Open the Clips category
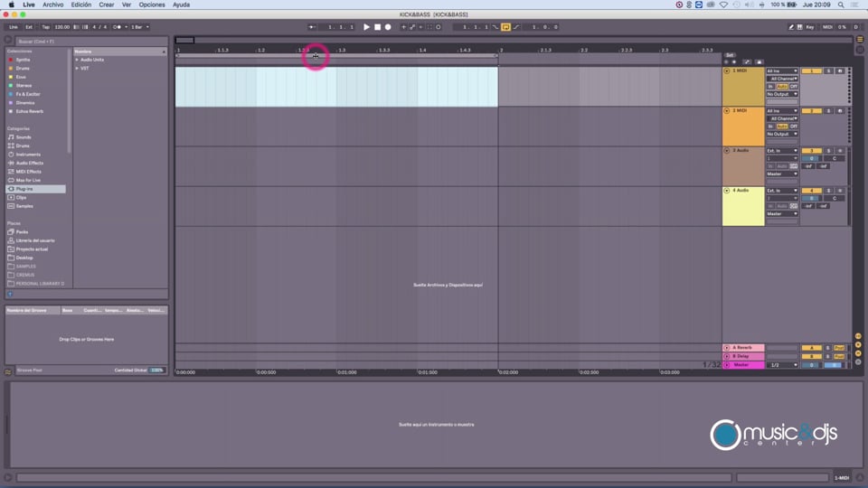The image size is (868, 488). click(21, 198)
